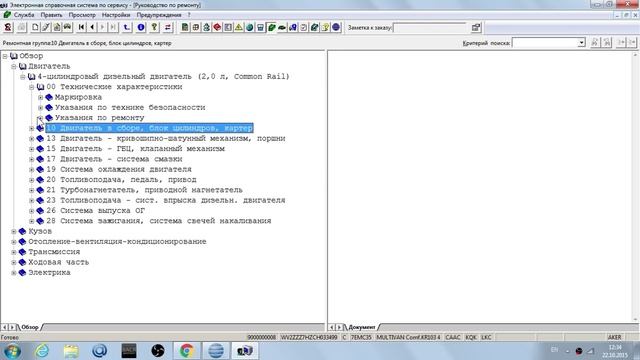Go to previous page navigation arrow
This screenshot has height=360, width=640.
(92, 27)
